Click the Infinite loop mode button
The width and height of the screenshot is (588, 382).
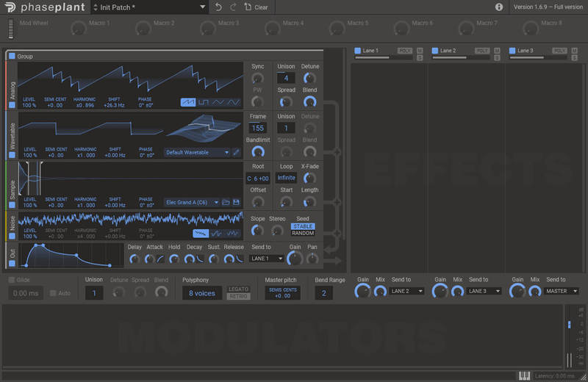(x=286, y=178)
